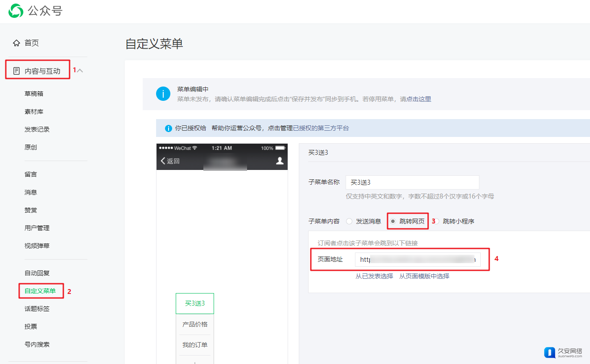590x364 pixels.
Task: Tap the profile icon in phone preview
Action: pos(280,161)
